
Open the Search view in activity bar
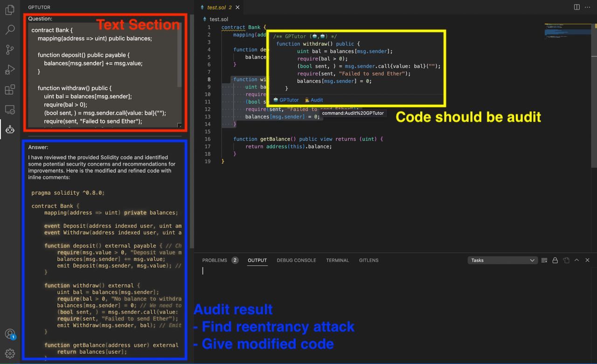(10, 30)
